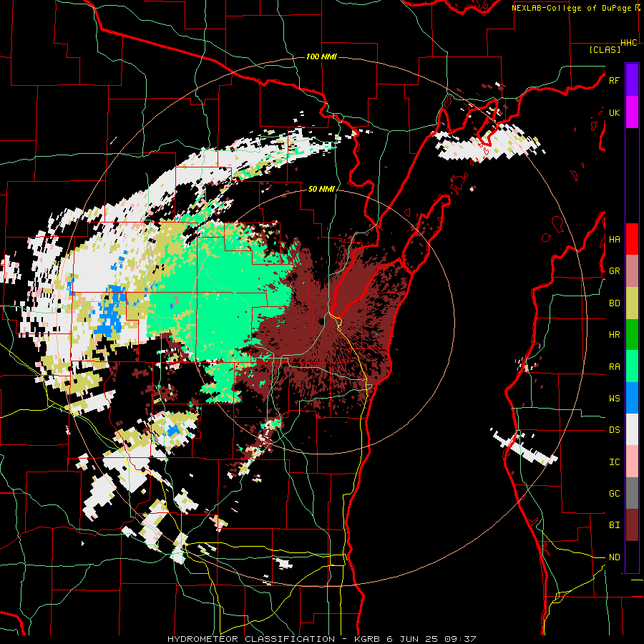
Task: Pick the RA bright green legend swatch
Action: pos(632,366)
